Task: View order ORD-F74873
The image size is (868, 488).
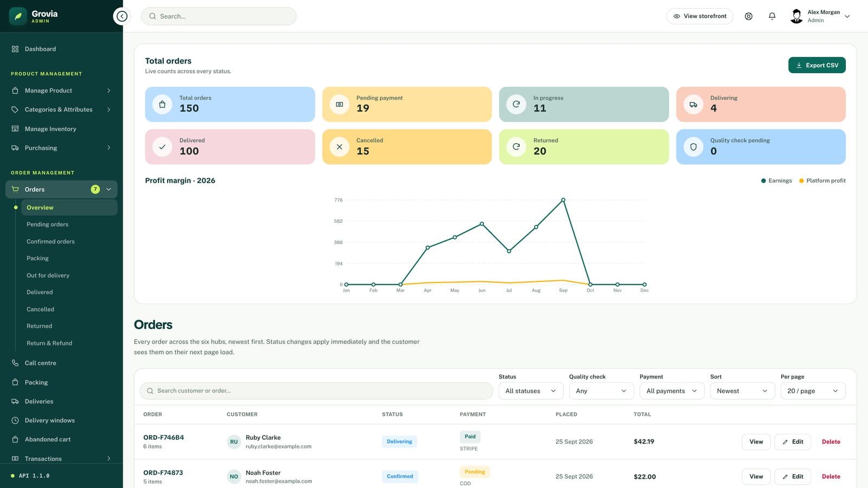Action: click(756, 477)
